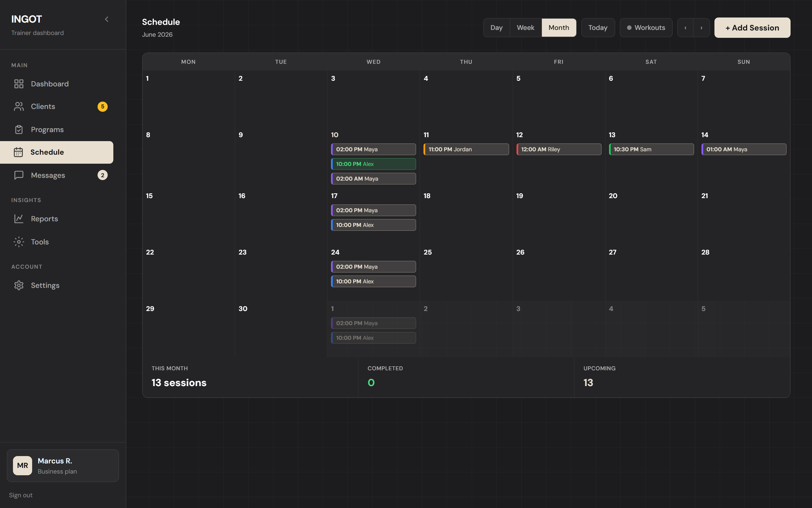Click Sign out
812x508 pixels.
point(21,495)
